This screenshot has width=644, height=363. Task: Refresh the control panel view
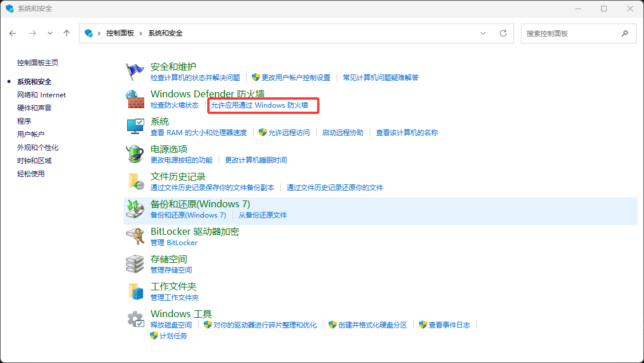503,33
